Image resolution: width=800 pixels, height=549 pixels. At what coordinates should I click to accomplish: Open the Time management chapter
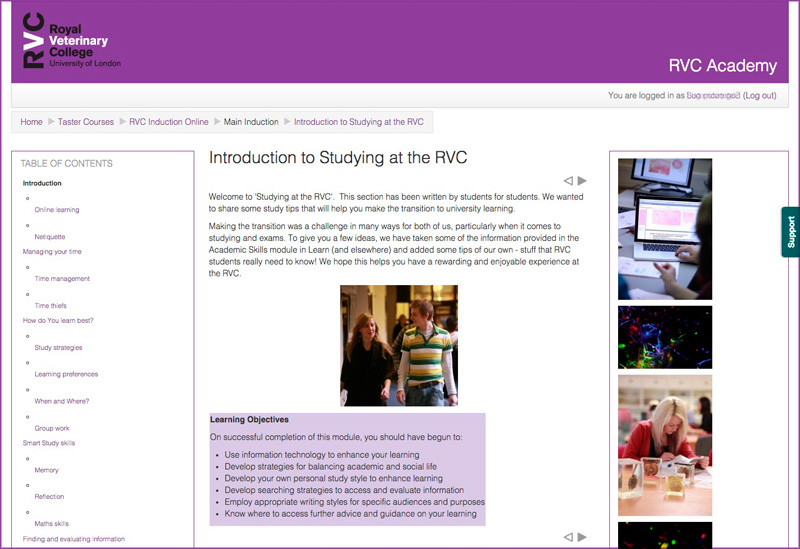click(62, 279)
